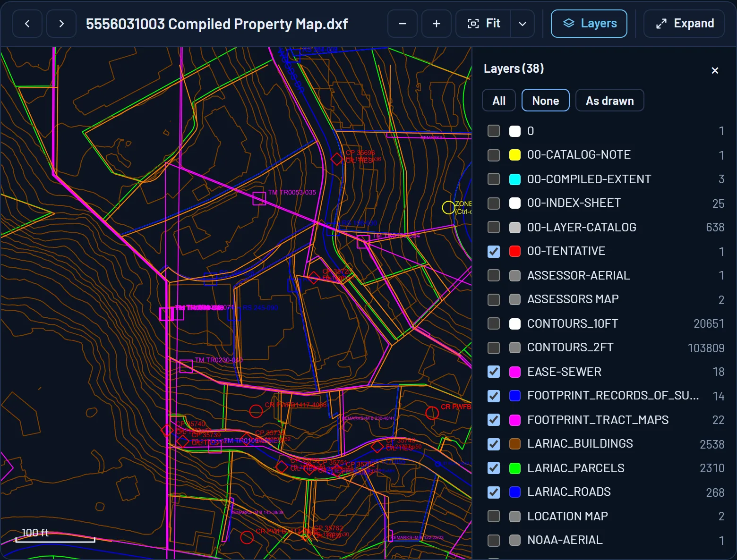The image size is (737, 560).
Task: Select the All layers filter
Action: pyautogui.click(x=499, y=101)
